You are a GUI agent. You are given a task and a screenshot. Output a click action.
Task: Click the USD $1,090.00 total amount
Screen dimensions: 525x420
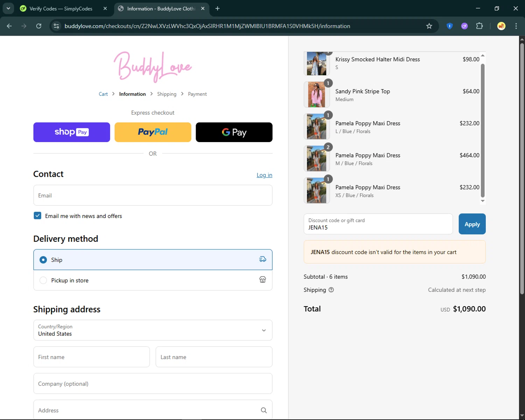pos(463,309)
